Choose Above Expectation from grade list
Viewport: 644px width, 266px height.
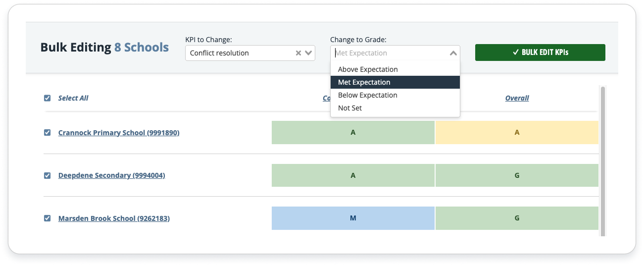[368, 69]
